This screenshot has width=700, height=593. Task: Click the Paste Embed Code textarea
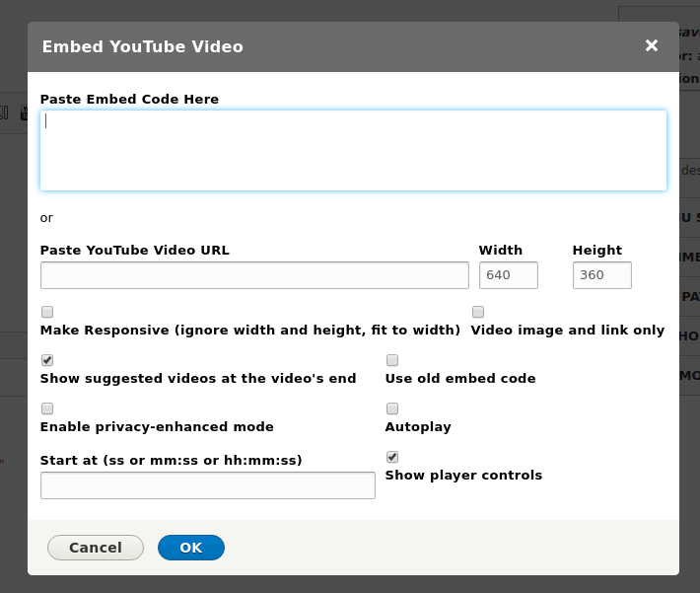click(353, 151)
